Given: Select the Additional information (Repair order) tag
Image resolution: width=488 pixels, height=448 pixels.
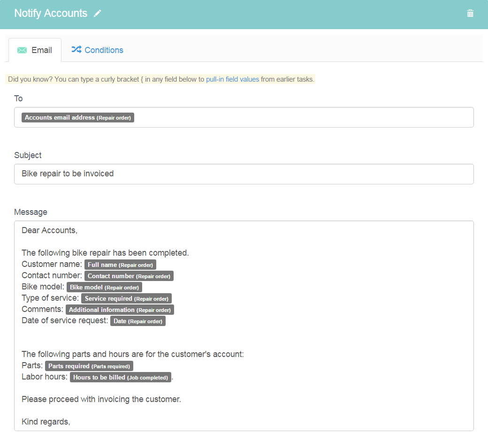Looking at the screenshot, I should point(120,310).
